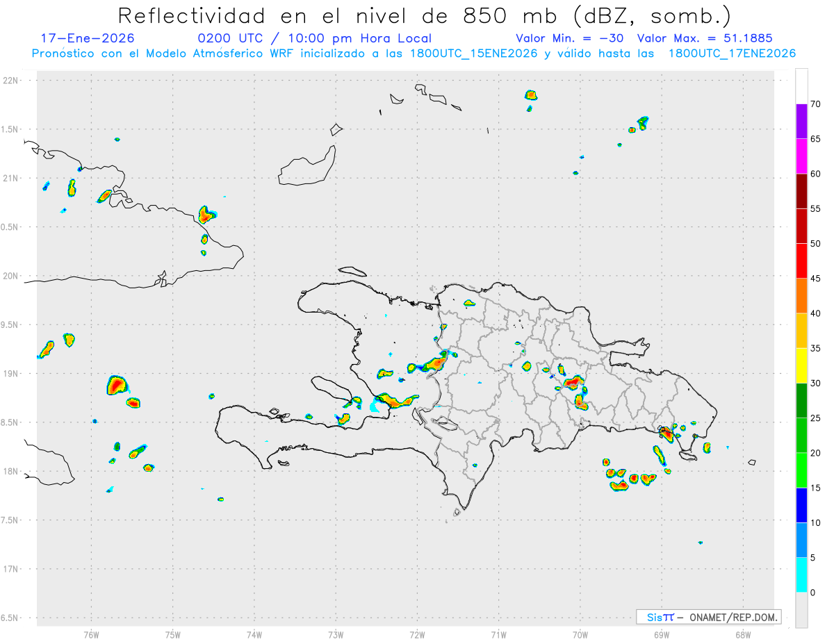Click the date label '17-Ene-2026'
The image size is (834, 644).
[88, 39]
